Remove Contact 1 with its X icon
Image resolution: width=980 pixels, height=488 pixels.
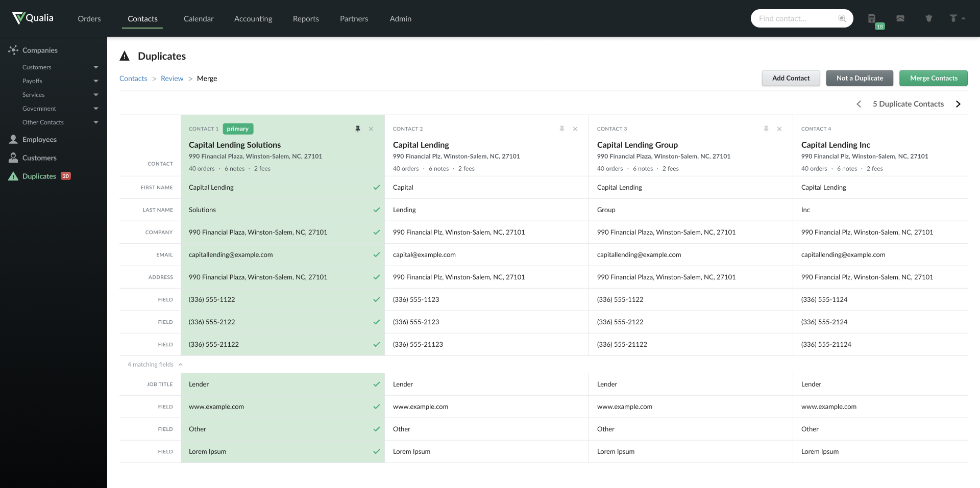click(371, 129)
